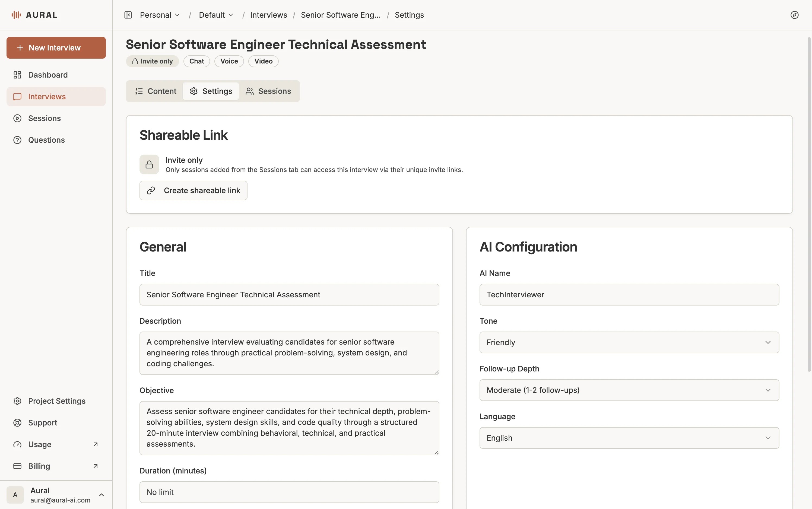The width and height of the screenshot is (812, 509).
Task: Open the Tone dropdown set to Friendly
Action: (x=629, y=342)
